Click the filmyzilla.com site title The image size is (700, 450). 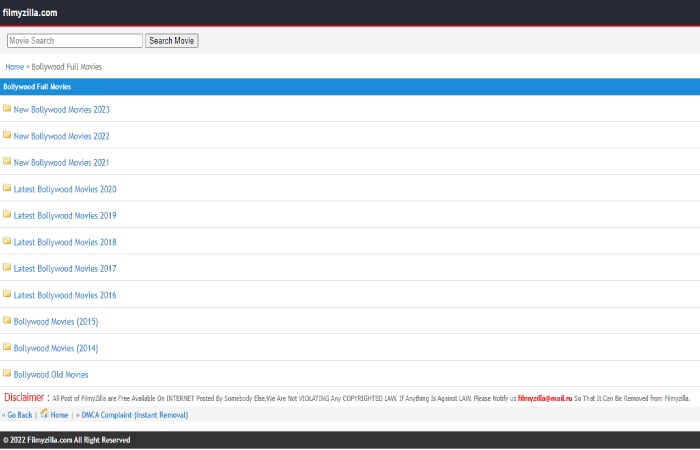[30, 13]
